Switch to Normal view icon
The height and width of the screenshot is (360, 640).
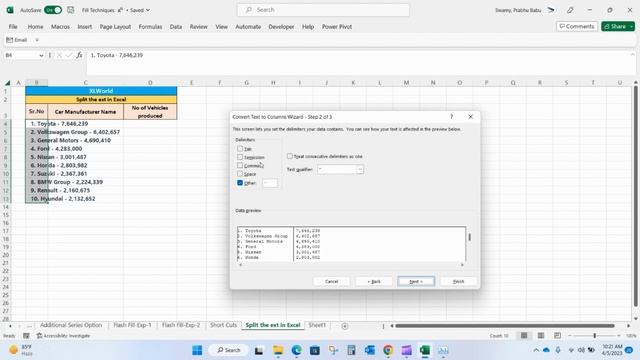coord(524,336)
